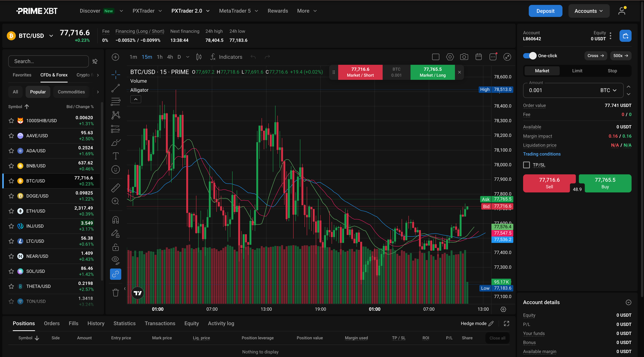Click the symbol Search field
The image size is (644, 357).
48,61
